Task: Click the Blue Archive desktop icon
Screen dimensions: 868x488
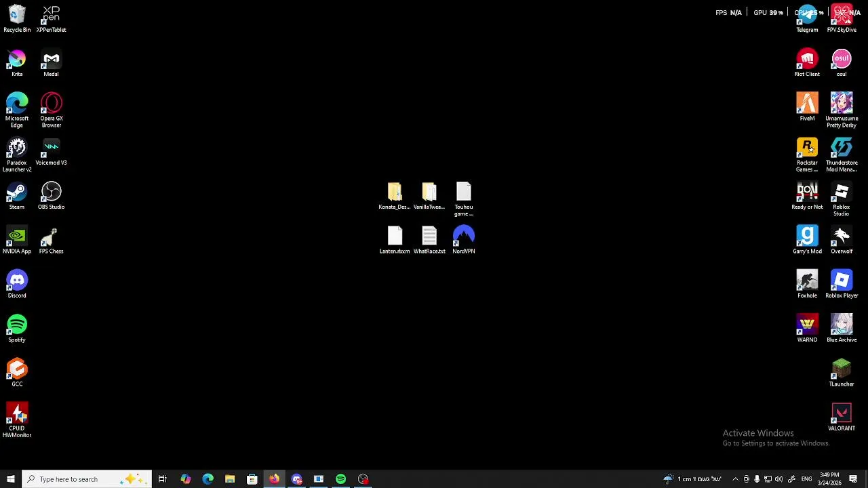Action: (842, 329)
